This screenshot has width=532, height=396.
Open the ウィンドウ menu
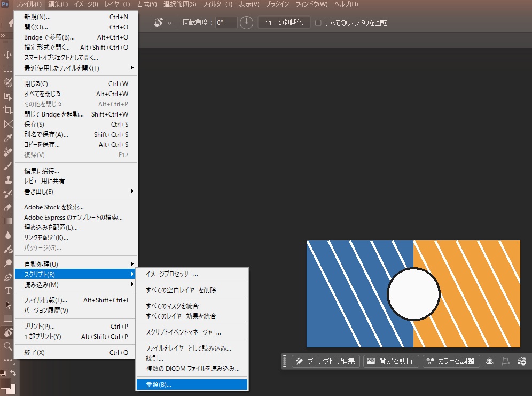311,4
